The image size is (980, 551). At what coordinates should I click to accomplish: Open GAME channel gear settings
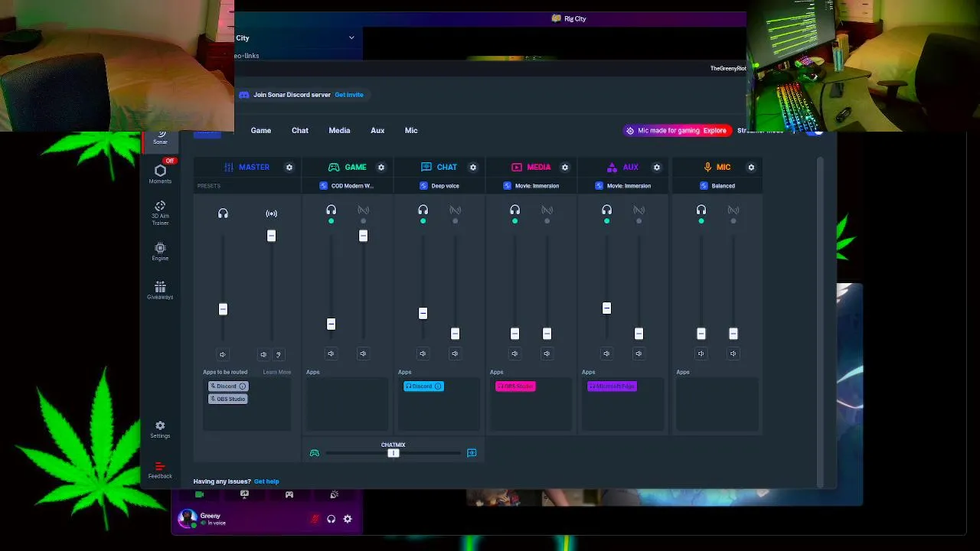[x=381, y=167]
